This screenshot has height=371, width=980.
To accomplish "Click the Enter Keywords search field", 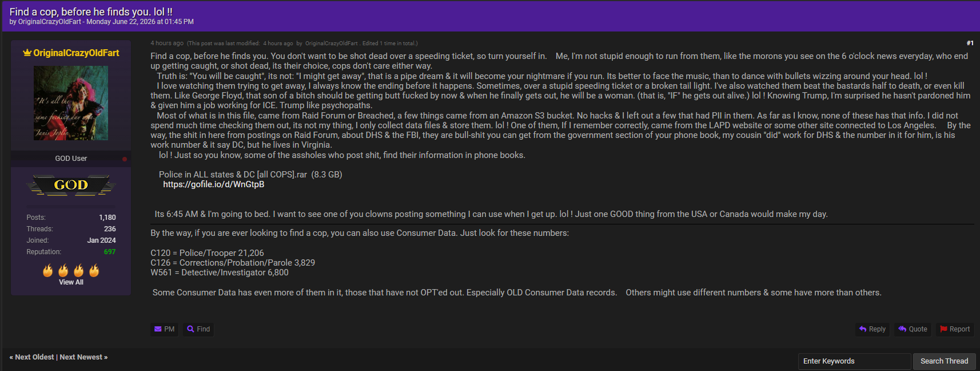I will (854, 361).
